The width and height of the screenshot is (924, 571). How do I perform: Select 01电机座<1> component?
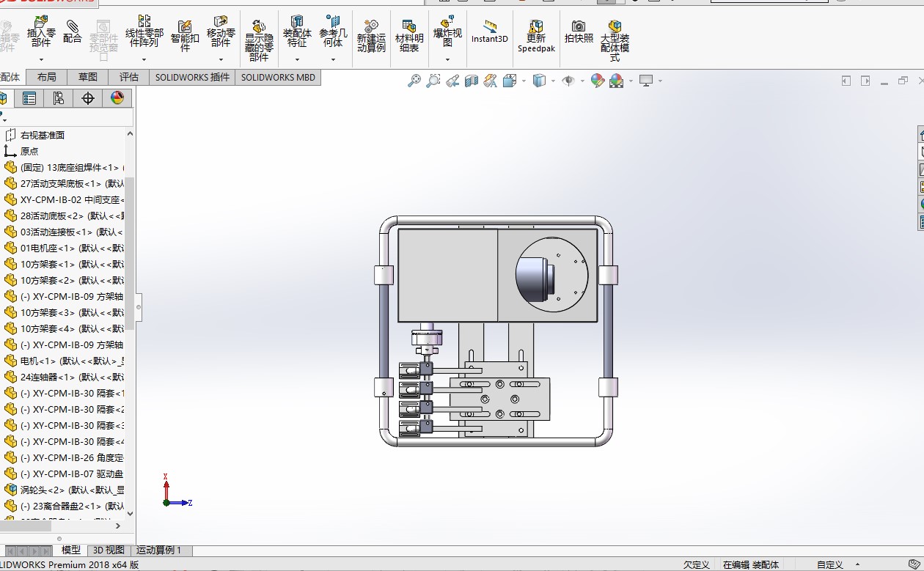[x=72, y=248]
